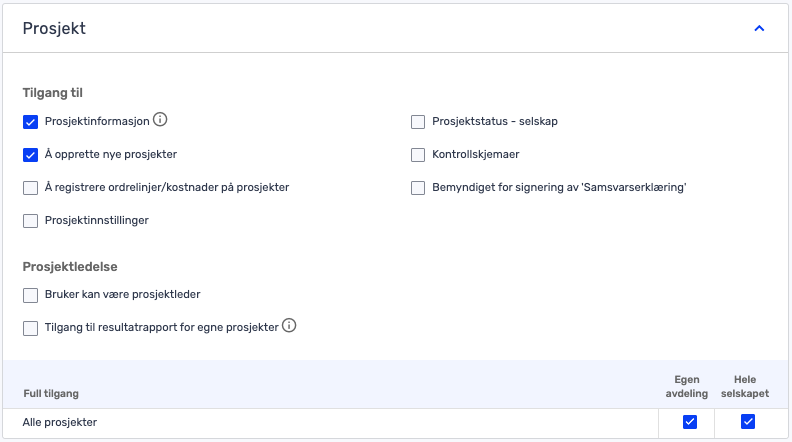The width and height of the screenshot is (792, 442).
Task: Check Bruker kan være prosjektleder
Action: tap(30, 295)
